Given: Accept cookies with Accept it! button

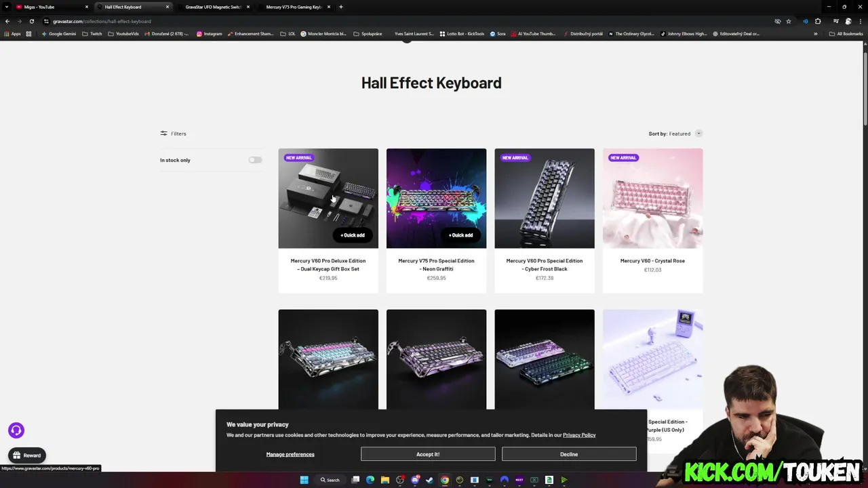Looking at the screenshot, I should pyautogui.click(x=428, y=454).
